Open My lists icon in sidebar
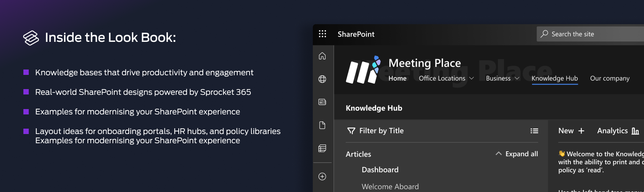 tap(322, 148)
